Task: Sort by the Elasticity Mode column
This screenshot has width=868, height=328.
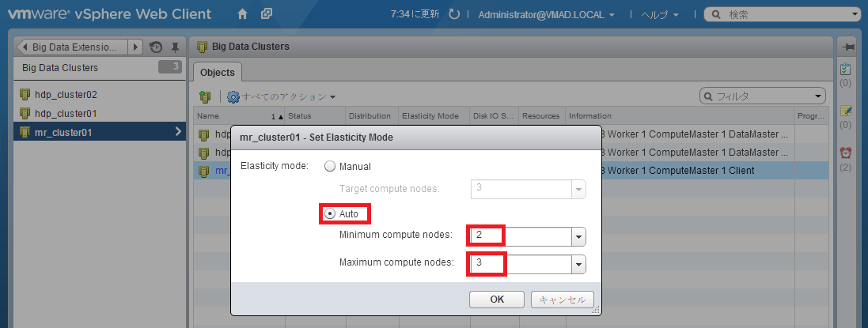Action: [x=434, y=116]
